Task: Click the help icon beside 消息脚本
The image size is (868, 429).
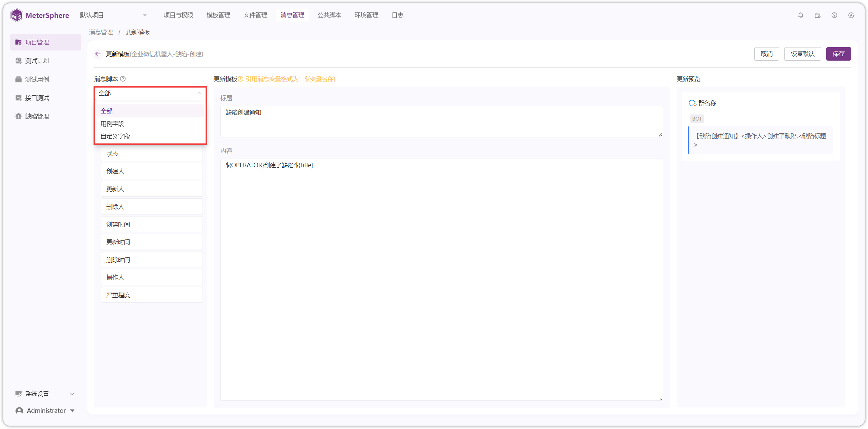Action: (x=123, y=79)
